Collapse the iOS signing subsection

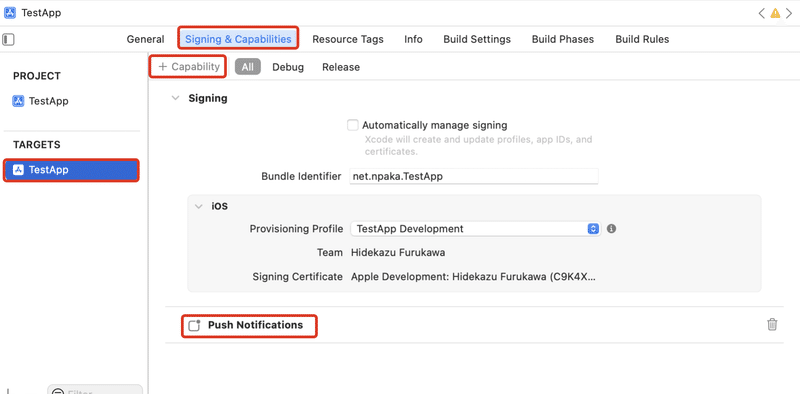198,207
